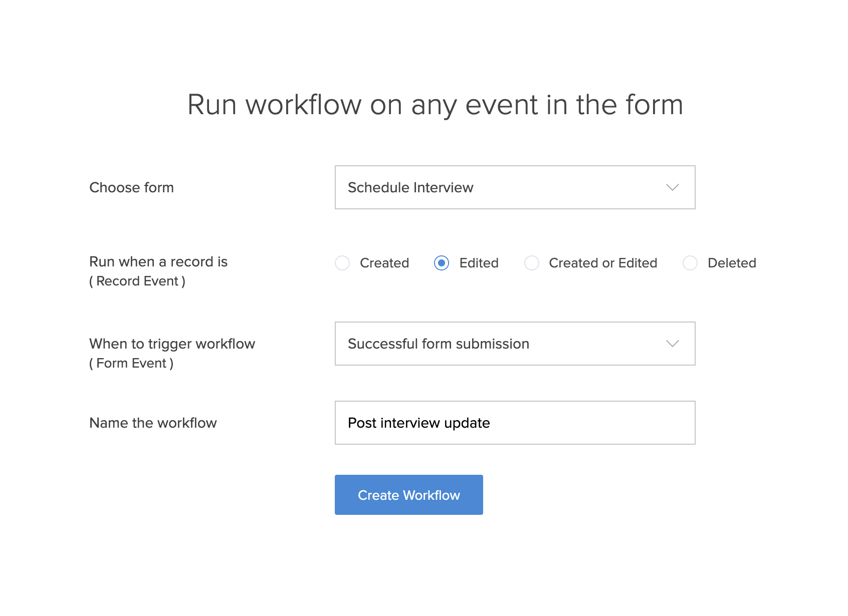This screenshot has width=848, height=616.
Task: Click the 'Run when a record is' label
Action: [158, 261]
